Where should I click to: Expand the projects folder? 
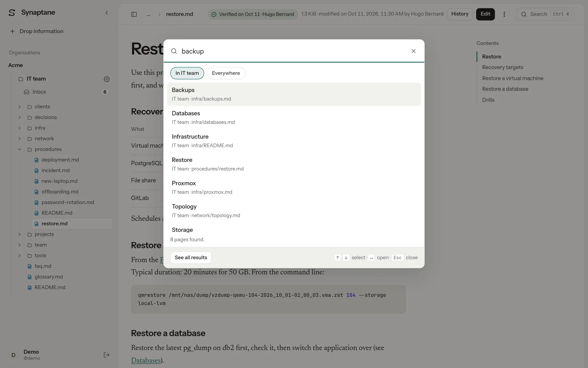[19, 234]
